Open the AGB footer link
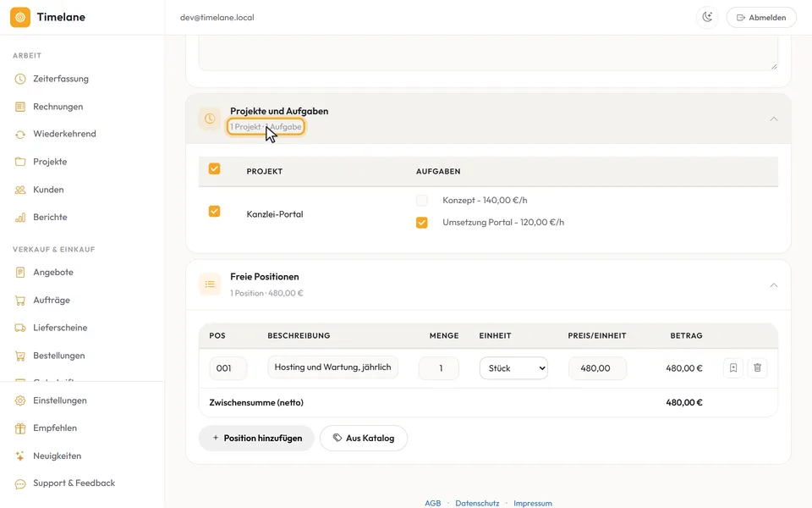The height and width of the screenshot is (508, 812). (x=433, y=503)
